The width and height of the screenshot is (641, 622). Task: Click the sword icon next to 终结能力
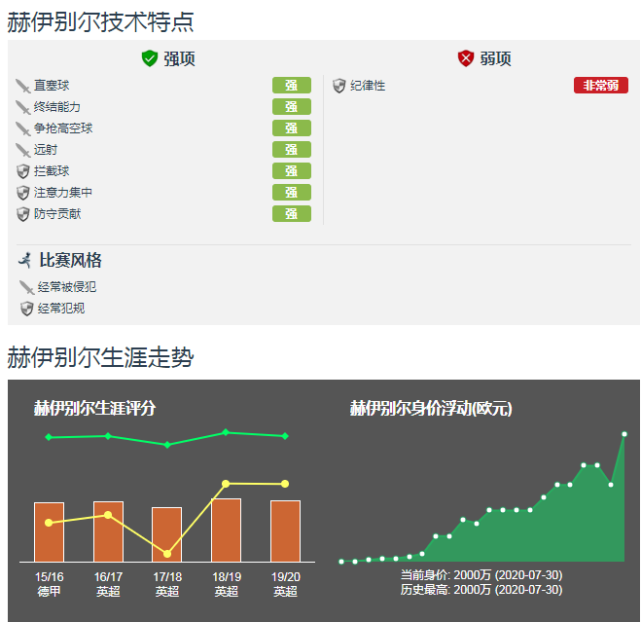[x=23, y=107]
